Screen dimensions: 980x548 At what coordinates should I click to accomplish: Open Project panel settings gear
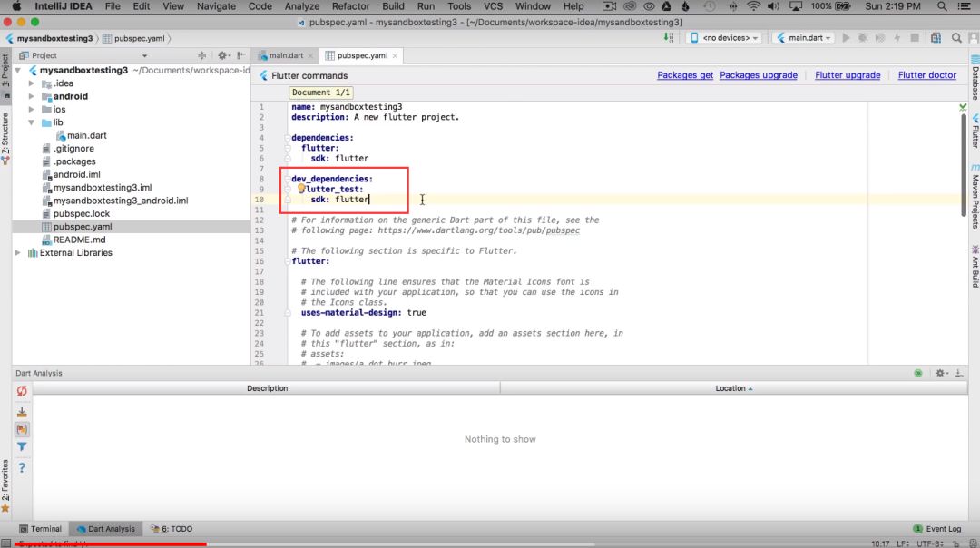click(222, 55)
